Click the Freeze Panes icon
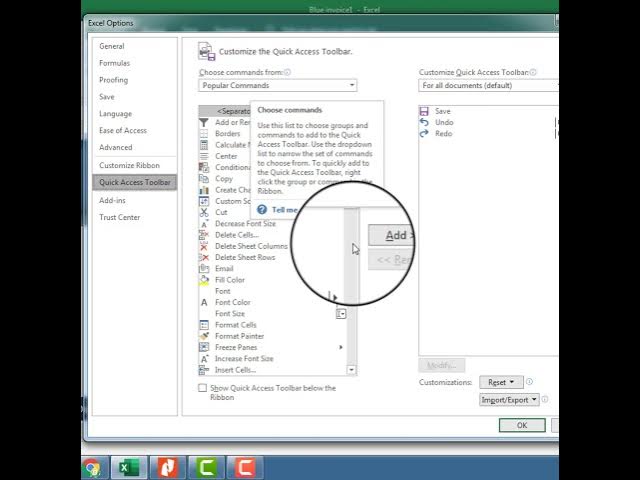 [x=204, y=347]
